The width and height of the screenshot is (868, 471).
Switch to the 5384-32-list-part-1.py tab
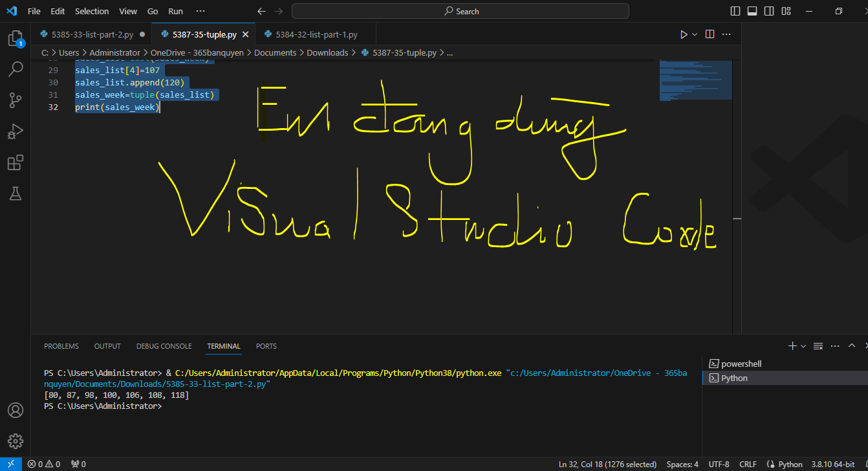pos(316,34)
